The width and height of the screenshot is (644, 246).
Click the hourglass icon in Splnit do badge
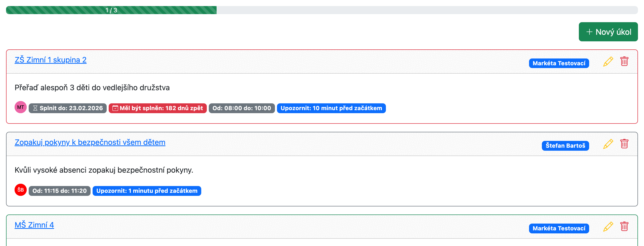point(35,108)
